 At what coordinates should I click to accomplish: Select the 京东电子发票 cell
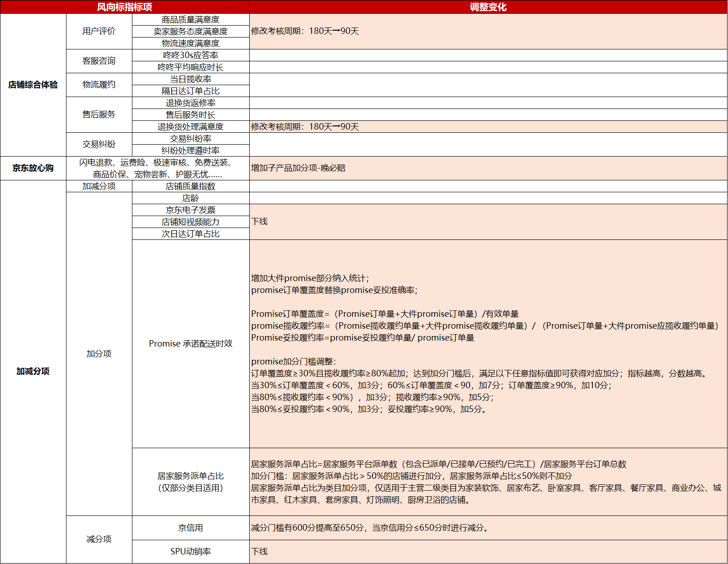coord(191,210)
